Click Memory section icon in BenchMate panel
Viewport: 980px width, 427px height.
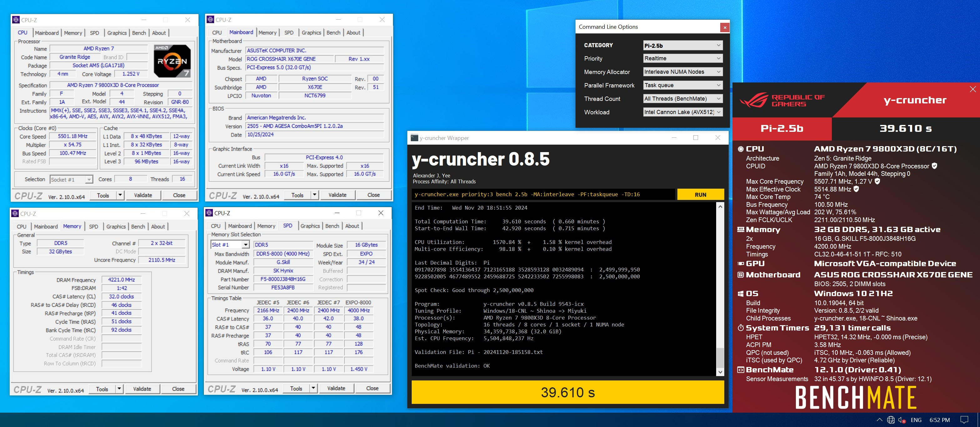click(x=740, y=229)
